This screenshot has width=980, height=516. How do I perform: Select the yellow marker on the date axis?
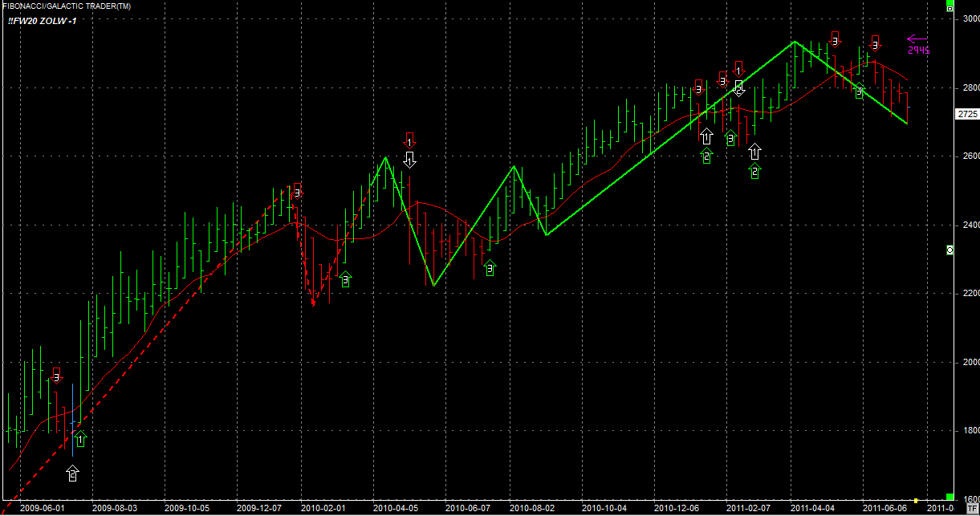[916, 500]
